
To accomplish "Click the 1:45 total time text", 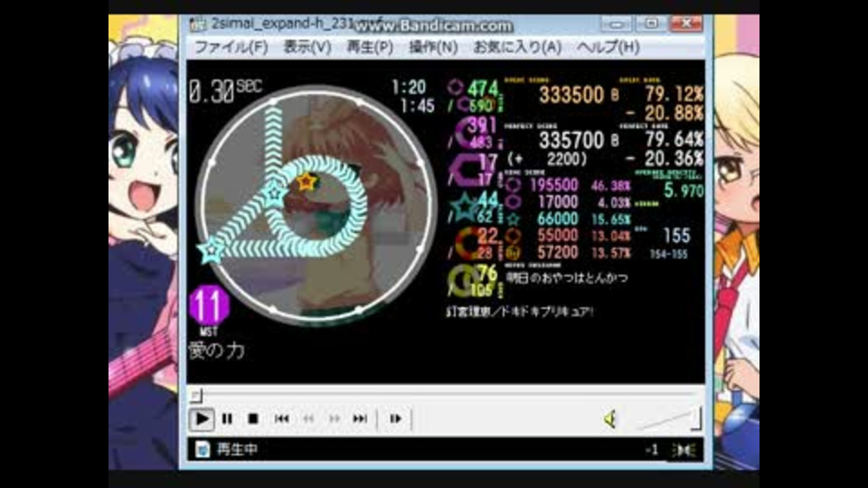I will pos(418,106).
